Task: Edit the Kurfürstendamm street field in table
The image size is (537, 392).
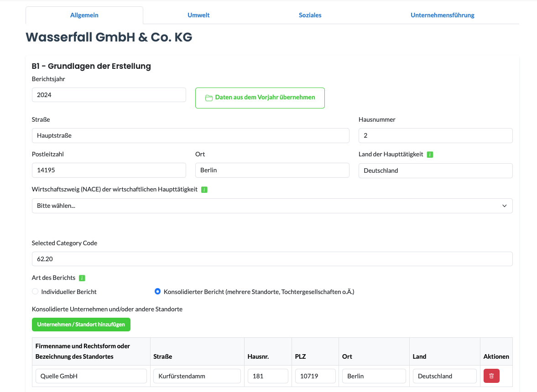Action: pos(197,376)
